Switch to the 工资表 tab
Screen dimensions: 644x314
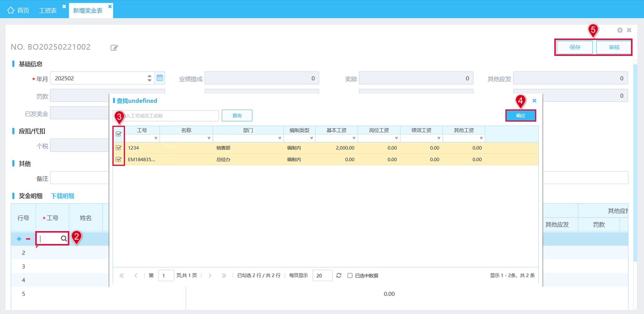(48, 10)
